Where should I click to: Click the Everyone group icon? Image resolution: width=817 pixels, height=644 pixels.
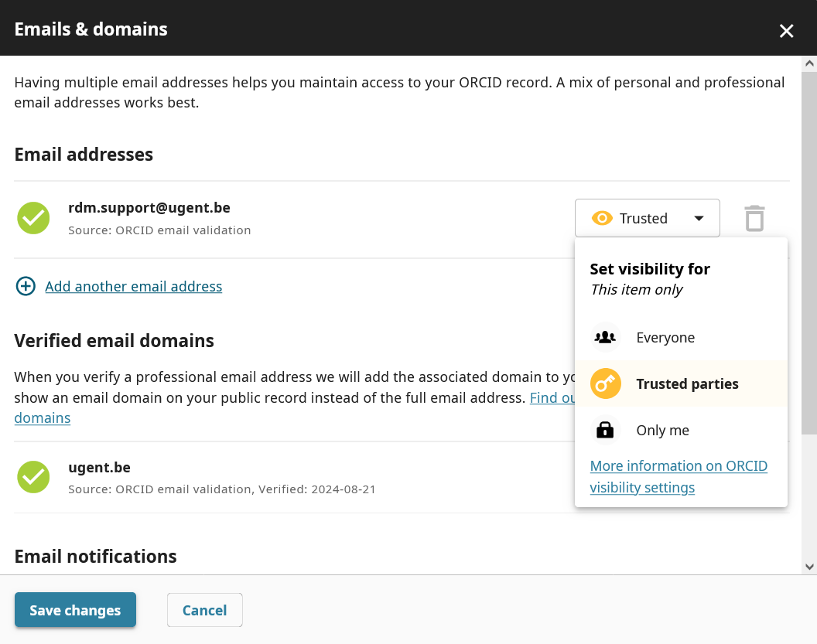click(x=605, y=338)
